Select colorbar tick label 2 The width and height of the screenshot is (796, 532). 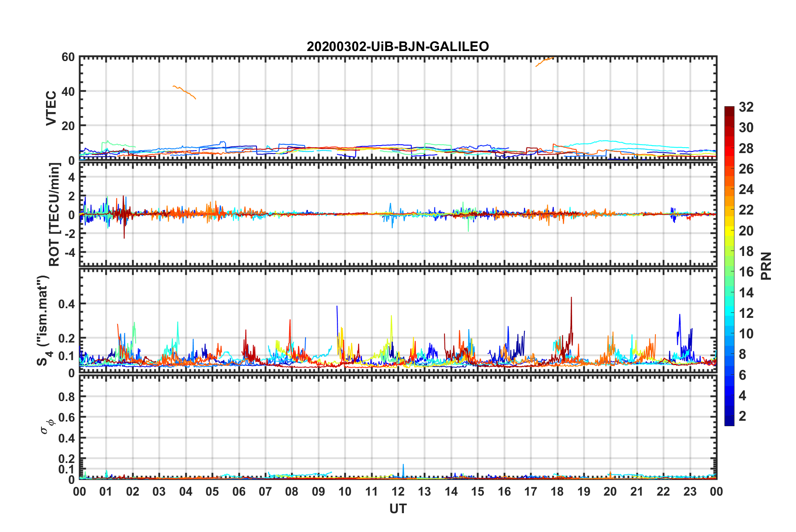pyautogui.click(x=742, y=416)
